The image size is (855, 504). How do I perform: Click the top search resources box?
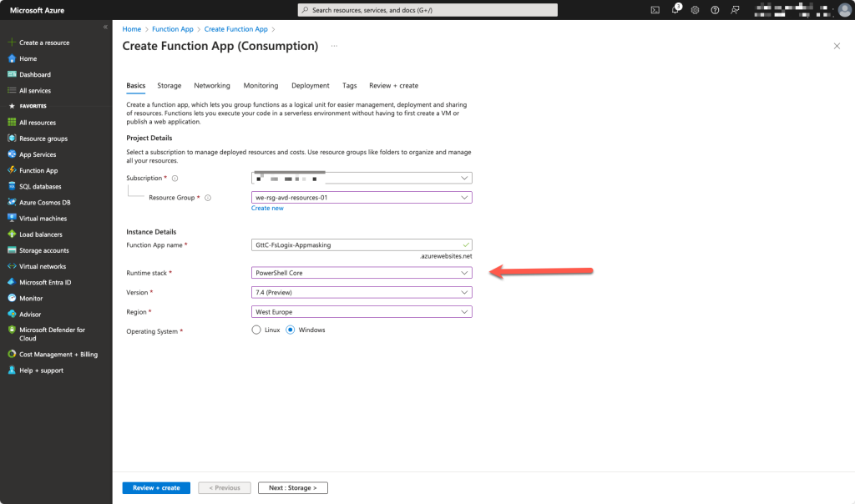pos(427,10)
